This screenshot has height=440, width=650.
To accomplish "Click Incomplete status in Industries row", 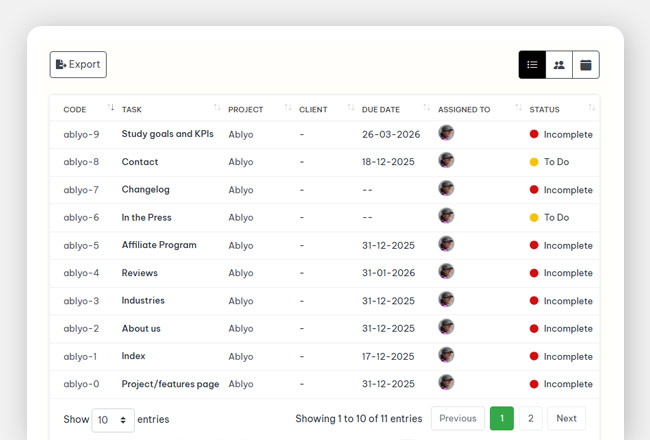I will 568,301.
